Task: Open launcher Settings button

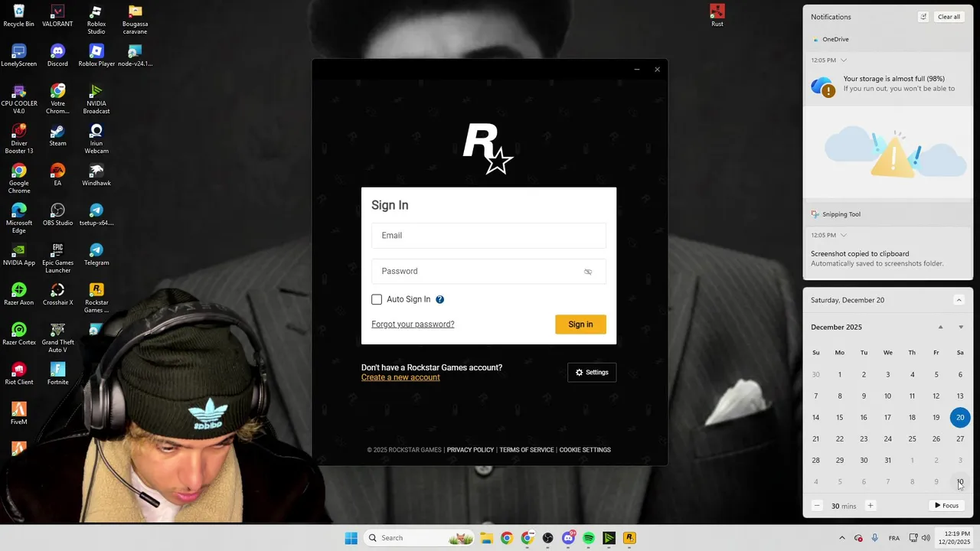Action: (592, 373)
